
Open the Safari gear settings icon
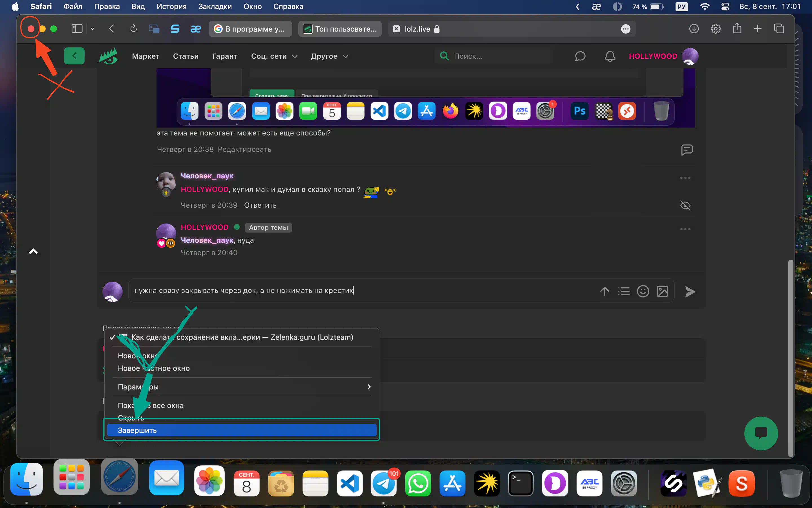click(715, 29)
